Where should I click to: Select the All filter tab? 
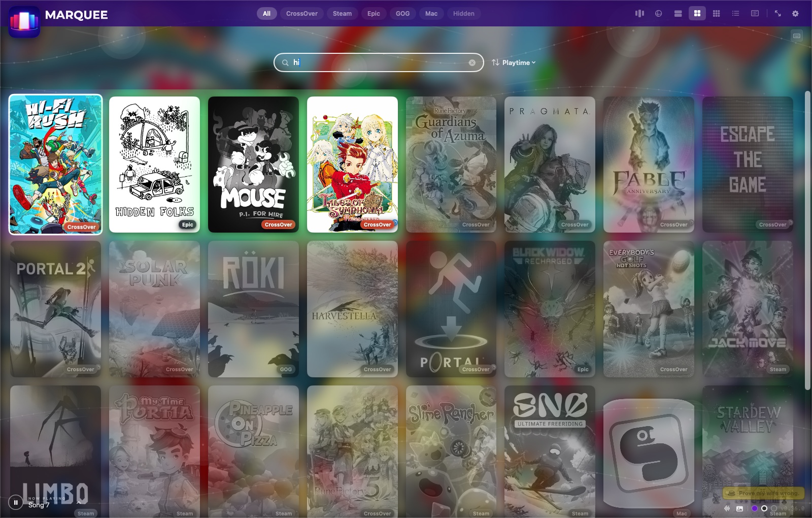coord(266,14)
